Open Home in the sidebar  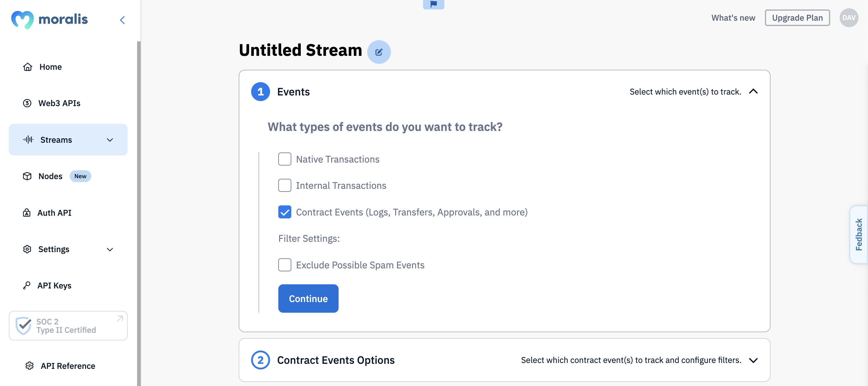68,67
